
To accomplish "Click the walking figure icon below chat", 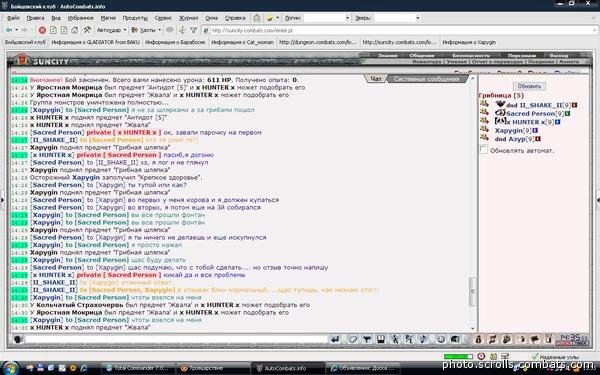I will click(395, 339).
